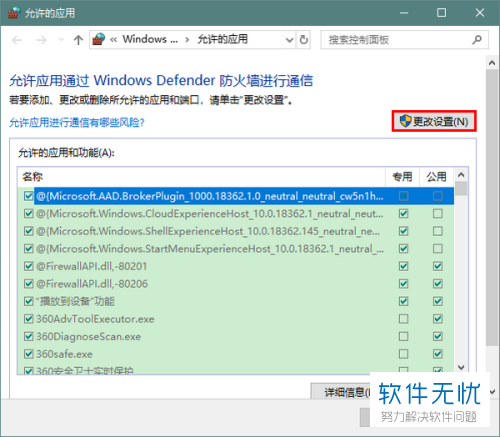Select the Microsoft.AAD.BrokerPlugin row

coord(236,196)
